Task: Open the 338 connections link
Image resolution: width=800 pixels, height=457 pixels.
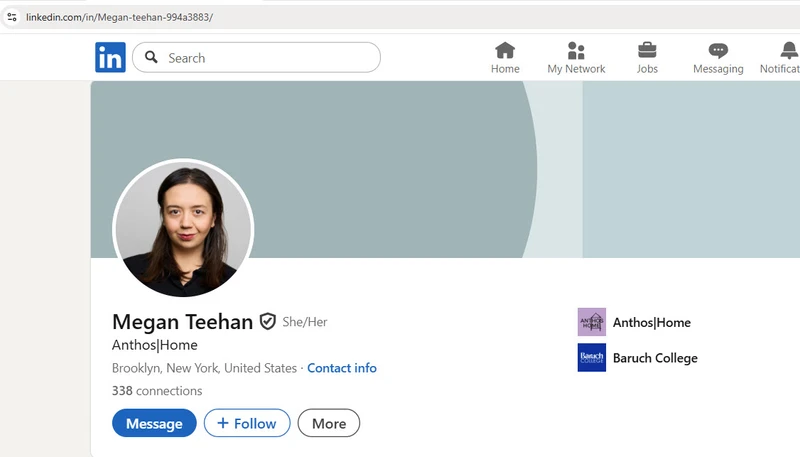Action: 157,391
